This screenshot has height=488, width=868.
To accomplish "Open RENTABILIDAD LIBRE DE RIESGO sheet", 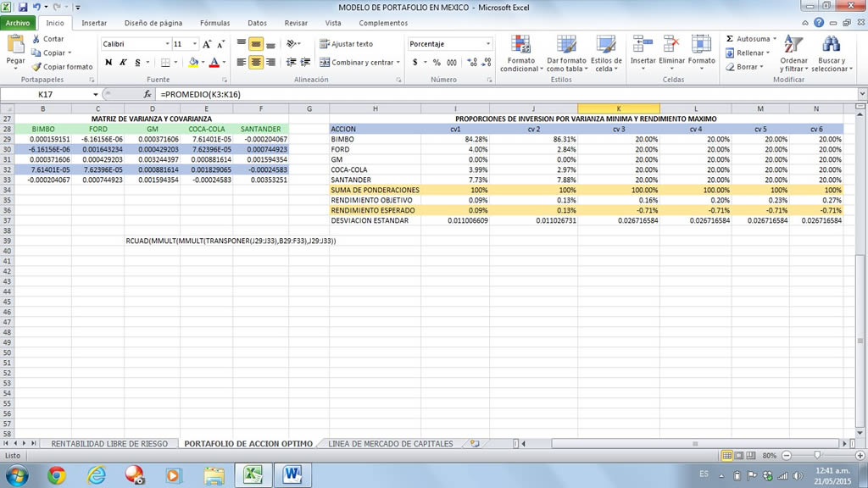I will (x=109, y=444).
